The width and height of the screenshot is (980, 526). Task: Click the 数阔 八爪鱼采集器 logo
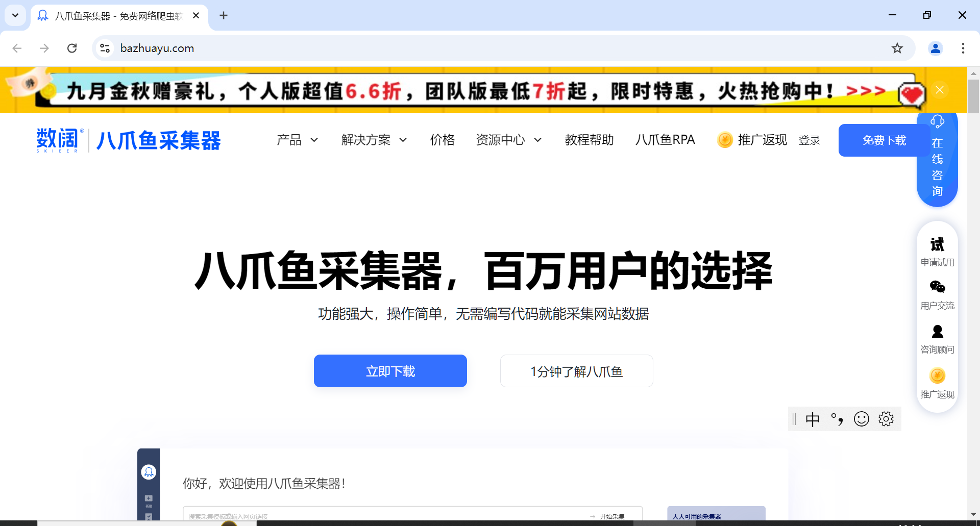pos(128,140)
